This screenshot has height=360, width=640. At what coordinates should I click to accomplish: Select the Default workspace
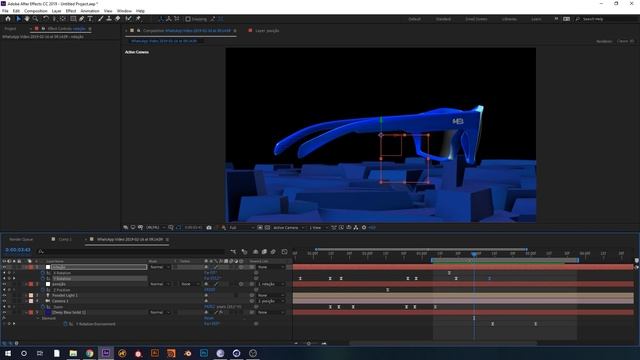[414, 19]
